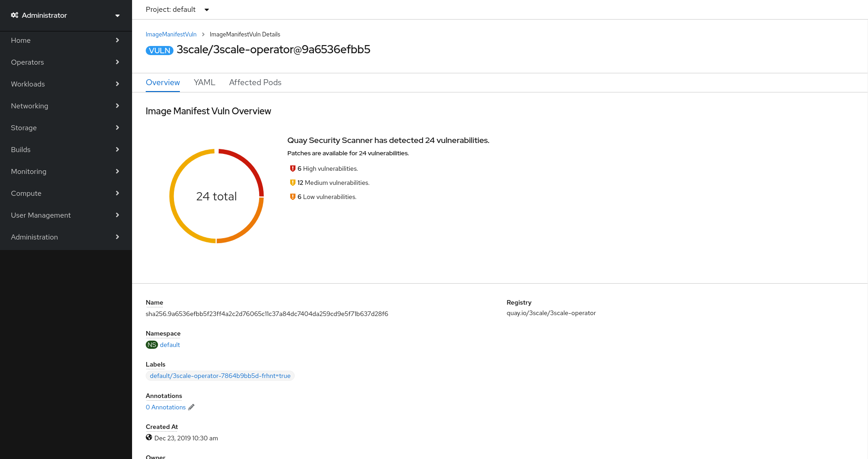
Task: Expand the Administration navigation section
Action: (66, 237)
